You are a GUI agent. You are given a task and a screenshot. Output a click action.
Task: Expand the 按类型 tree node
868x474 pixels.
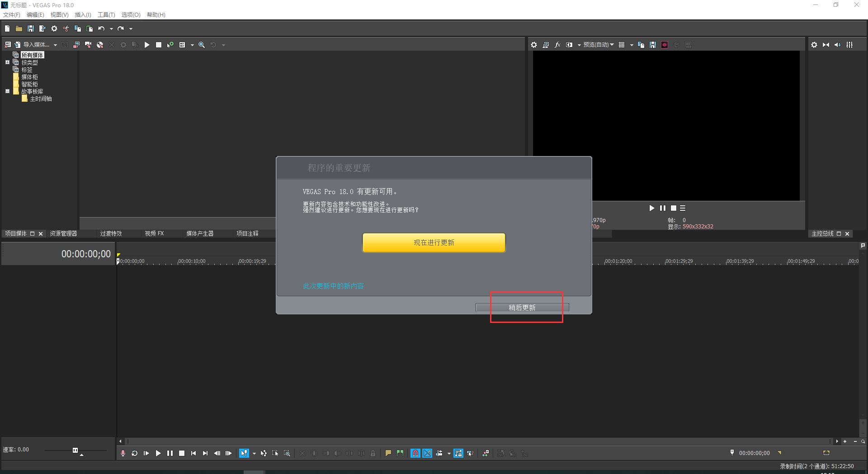[x=7, y=62]
